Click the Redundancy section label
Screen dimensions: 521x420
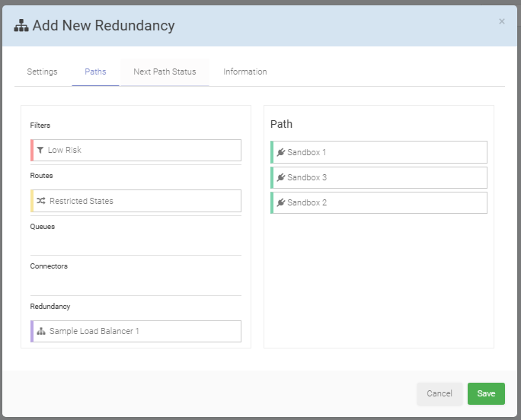click(50, 306)
